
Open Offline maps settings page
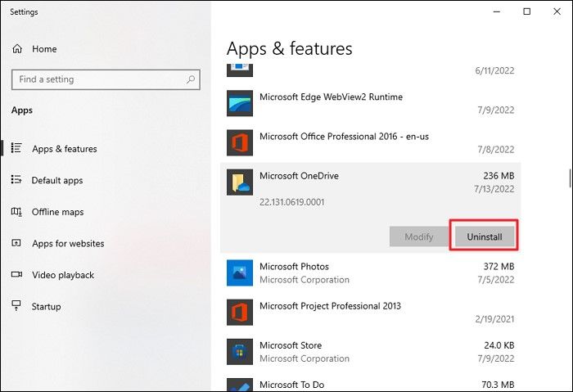pos(57,212)
